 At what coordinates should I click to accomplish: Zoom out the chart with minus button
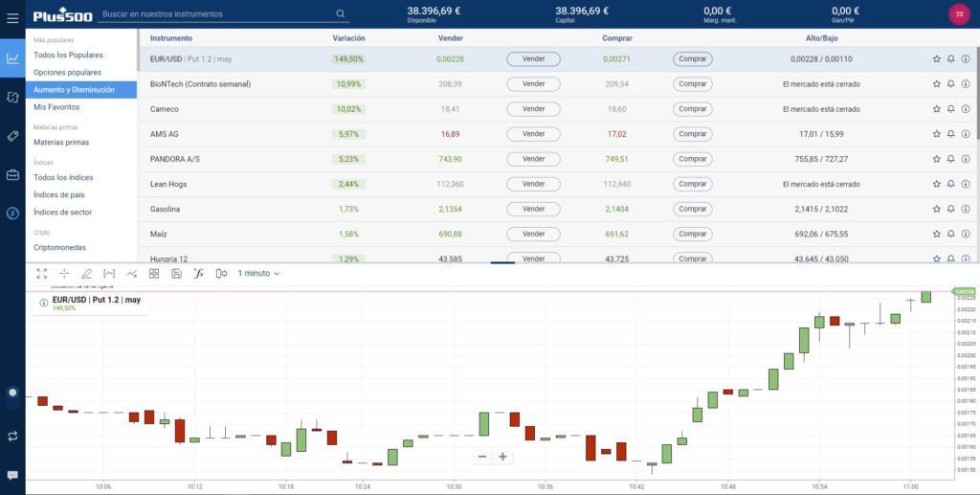coord(482,457)
